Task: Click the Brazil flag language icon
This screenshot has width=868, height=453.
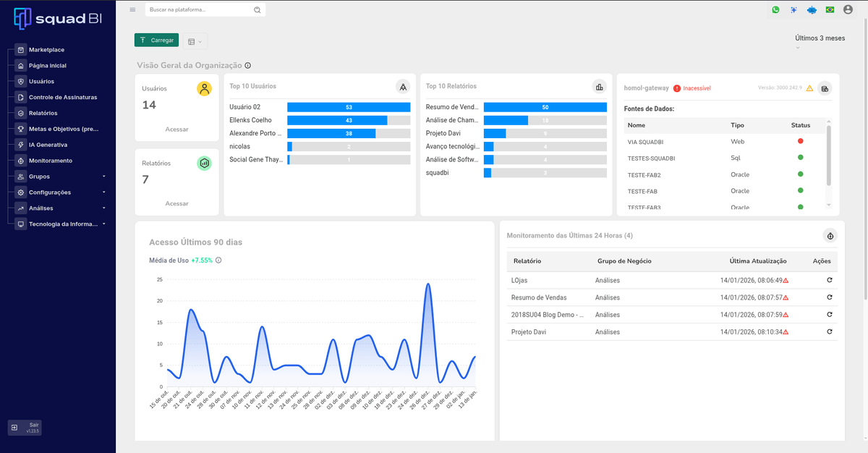Action: [830, 9]
